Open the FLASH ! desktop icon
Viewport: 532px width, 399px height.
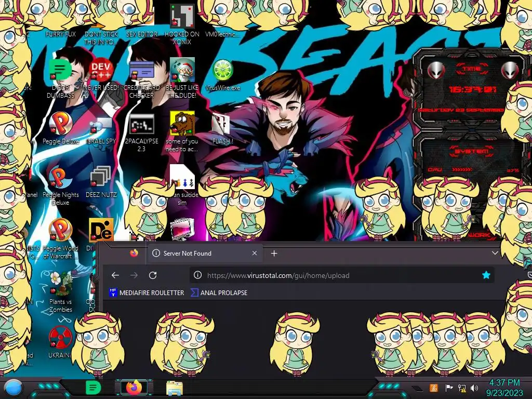221,124
